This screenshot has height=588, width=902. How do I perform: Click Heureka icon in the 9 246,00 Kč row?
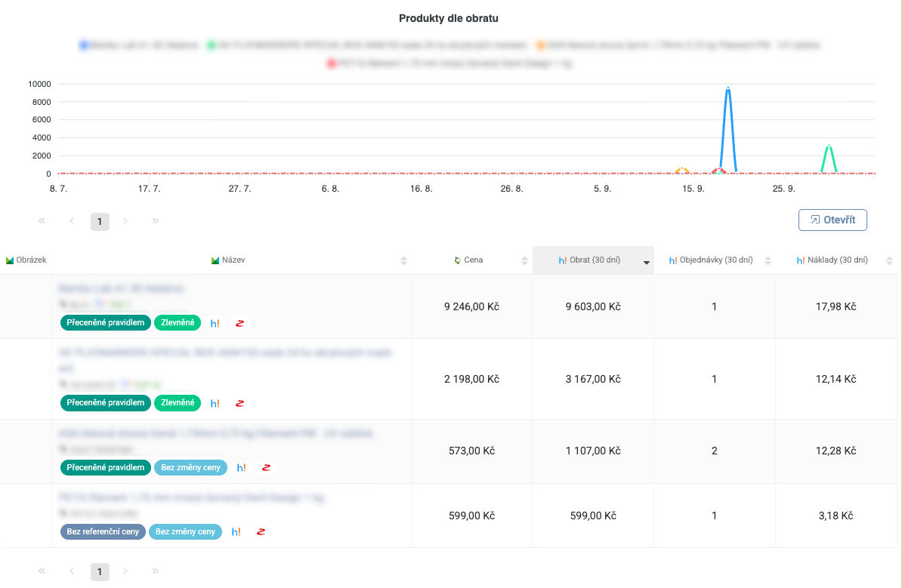pos(215,323)
